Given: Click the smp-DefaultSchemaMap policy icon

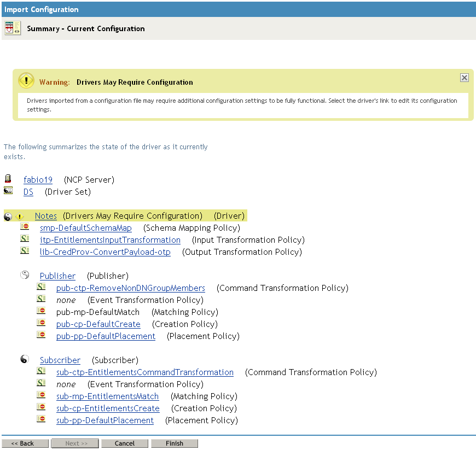Looking at the screenshot, I should point(25,227).
